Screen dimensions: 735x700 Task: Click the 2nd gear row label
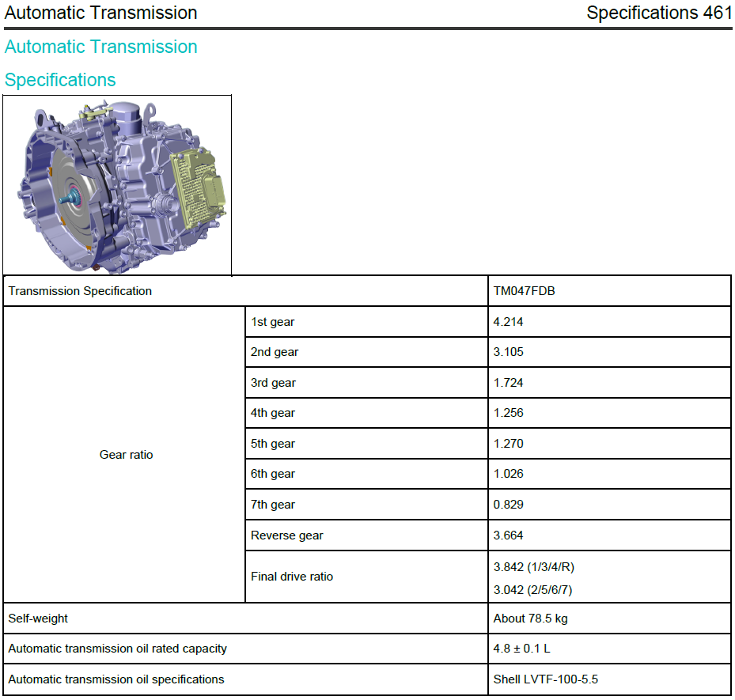click(275, 352)
